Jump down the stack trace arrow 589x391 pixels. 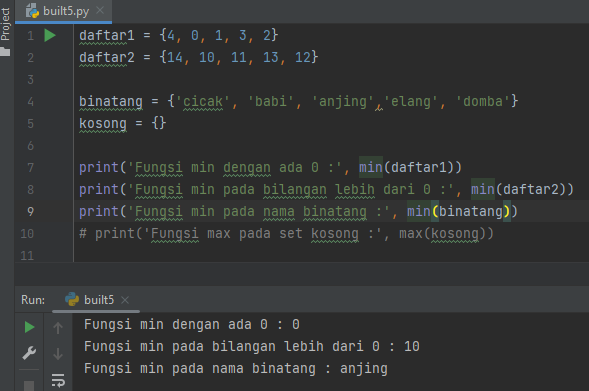point(58,353)
